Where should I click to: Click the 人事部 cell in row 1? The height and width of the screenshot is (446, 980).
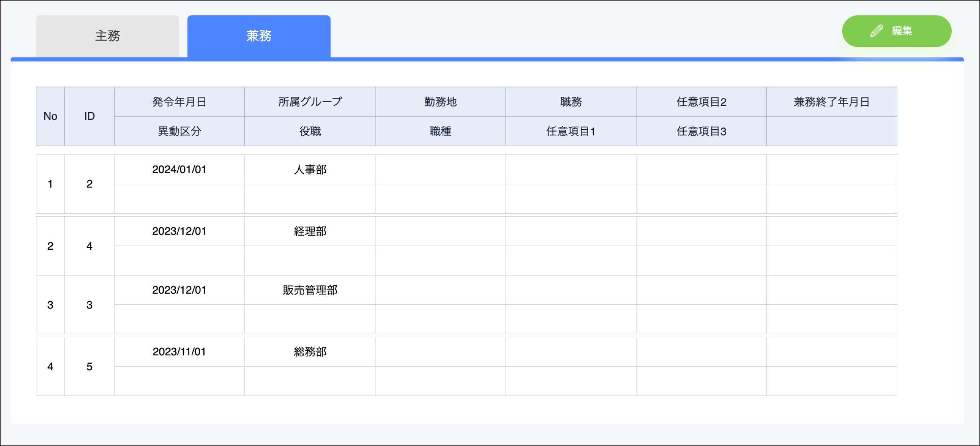pyautogui.click(x=310, y=170)
